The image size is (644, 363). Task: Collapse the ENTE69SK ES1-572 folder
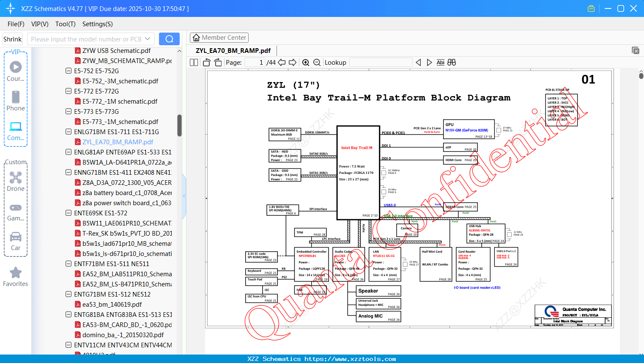[x=69, y=213]
